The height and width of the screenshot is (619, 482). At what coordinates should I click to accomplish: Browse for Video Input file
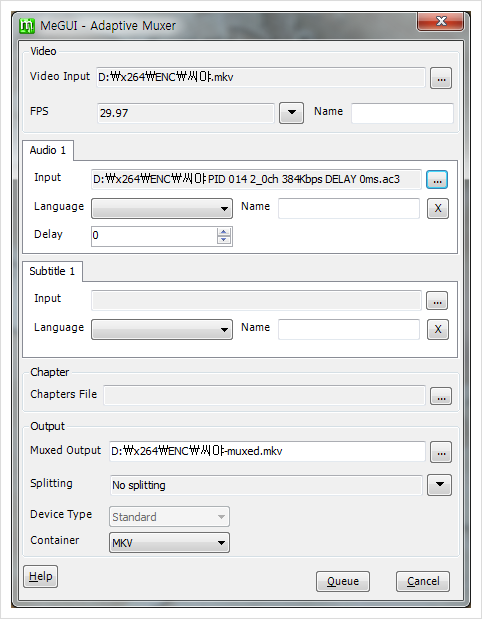point(441,78)
